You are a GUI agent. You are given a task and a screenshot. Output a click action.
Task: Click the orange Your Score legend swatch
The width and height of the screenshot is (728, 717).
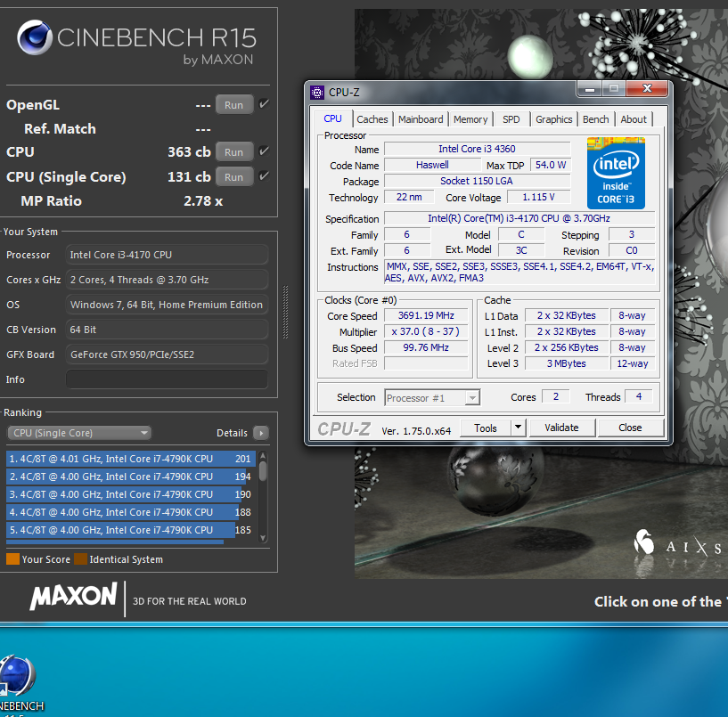(12, 558)
